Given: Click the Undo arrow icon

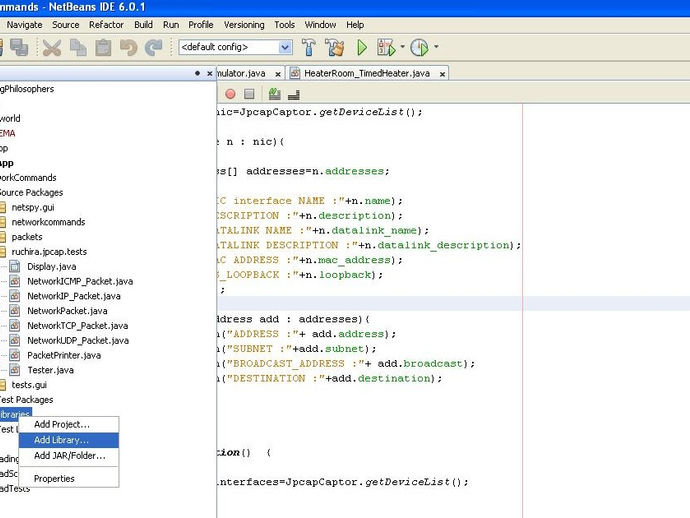Looking at the screenshot, I should point(128,47).
